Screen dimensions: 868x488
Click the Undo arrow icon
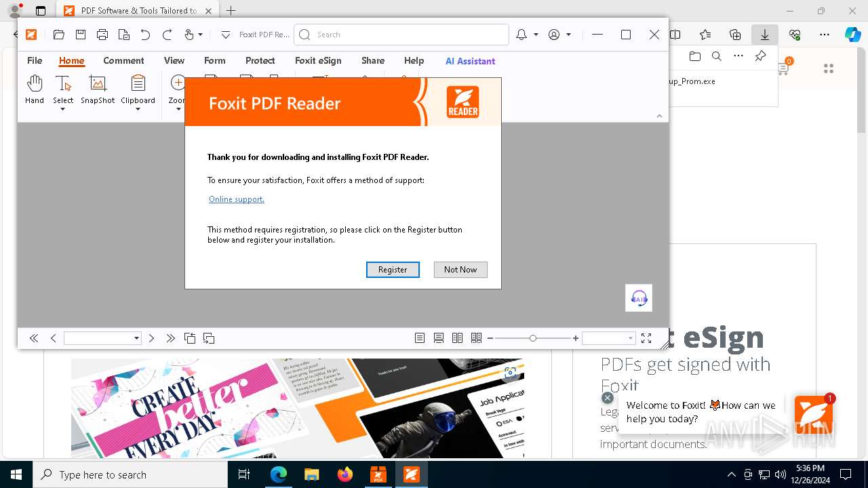145,35
